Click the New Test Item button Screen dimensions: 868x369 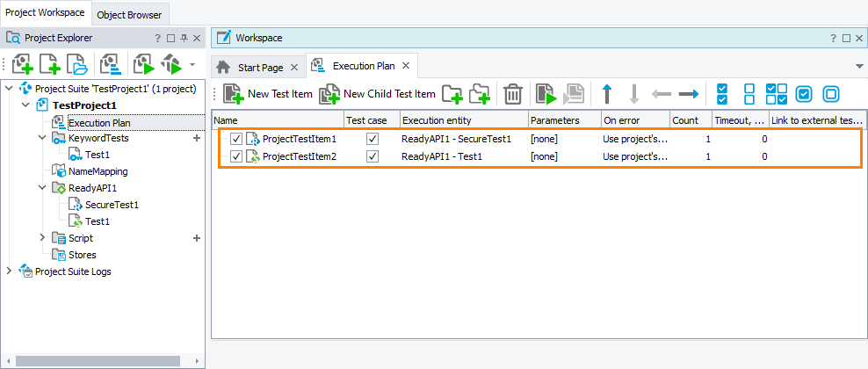click(x=268, y=94)
